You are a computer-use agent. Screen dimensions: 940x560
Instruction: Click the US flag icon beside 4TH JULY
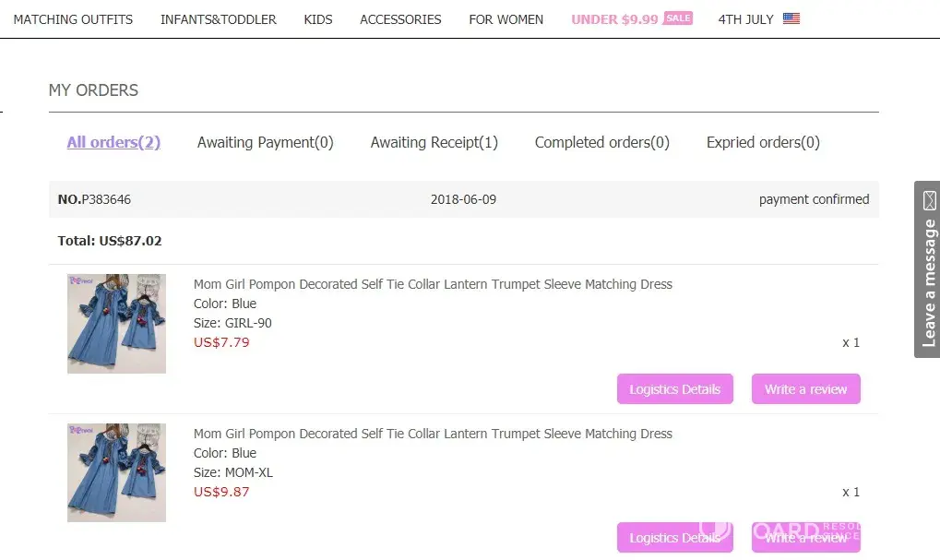(791, 18)
